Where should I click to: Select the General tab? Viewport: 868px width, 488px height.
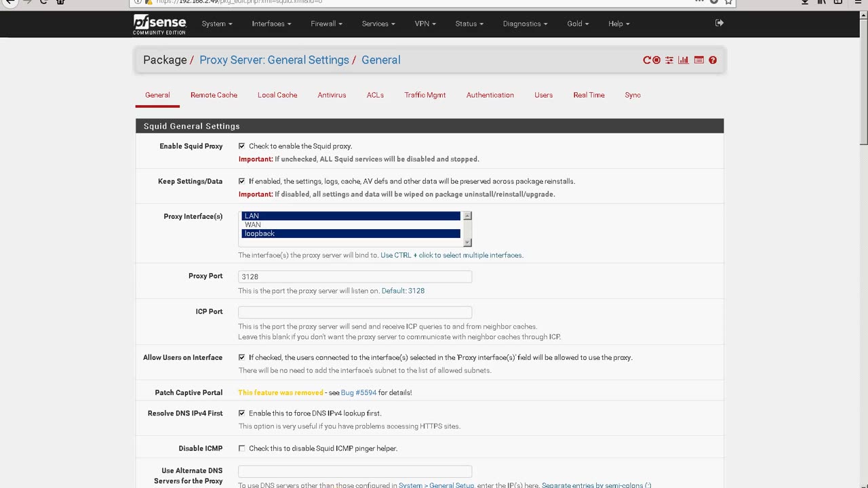click(x=157, y=95)
